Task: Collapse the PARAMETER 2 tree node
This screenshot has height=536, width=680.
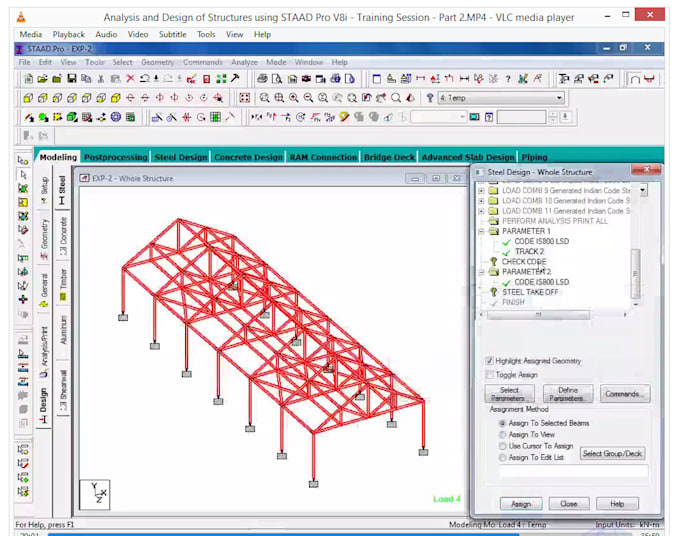Action: 481,272
